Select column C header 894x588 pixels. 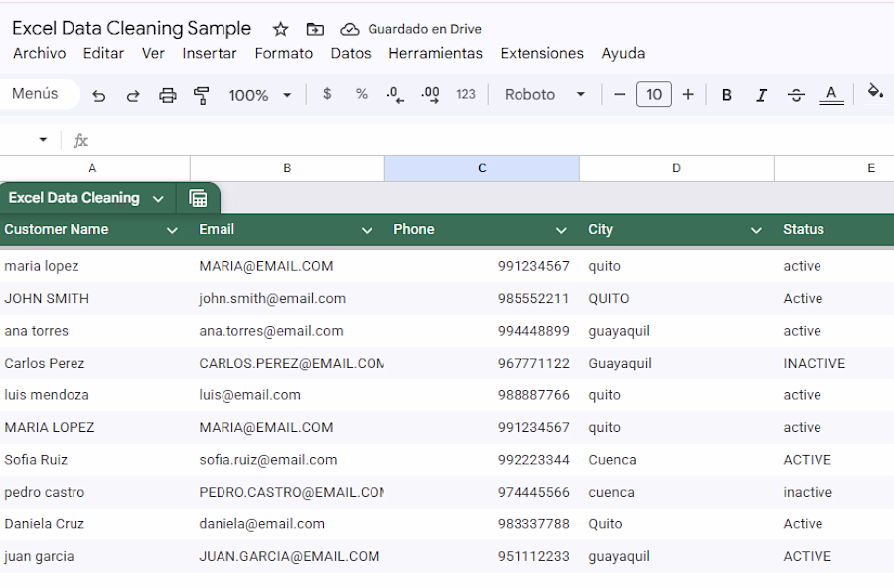click(482, 168)
